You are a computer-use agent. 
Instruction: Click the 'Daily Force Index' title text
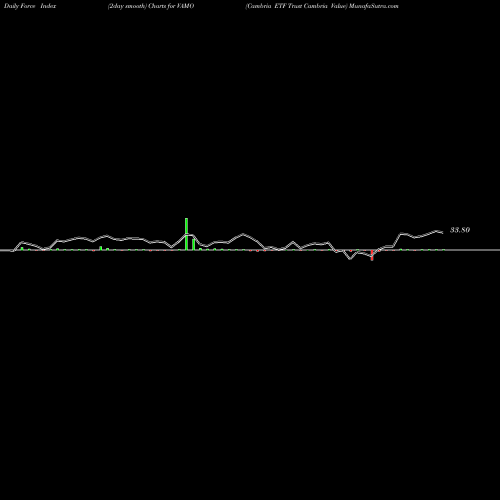(x=30, y=6)
